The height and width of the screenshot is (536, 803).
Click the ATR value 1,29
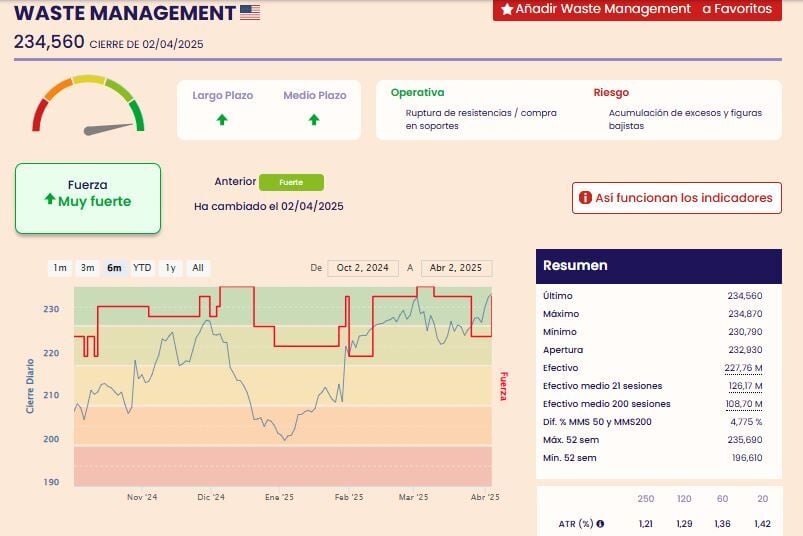(x=684, y=524)
